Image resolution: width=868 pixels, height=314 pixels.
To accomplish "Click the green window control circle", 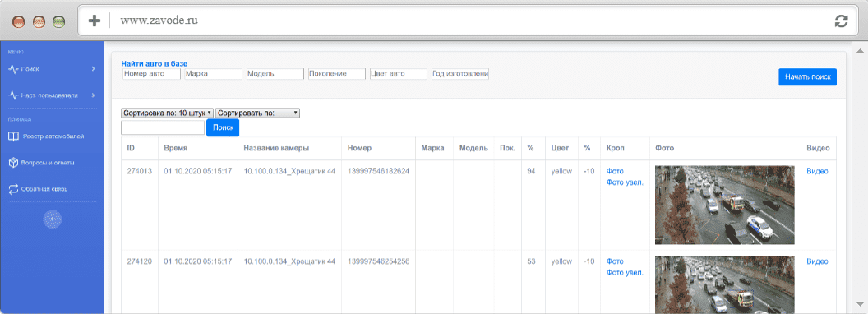I will (58, 22).
